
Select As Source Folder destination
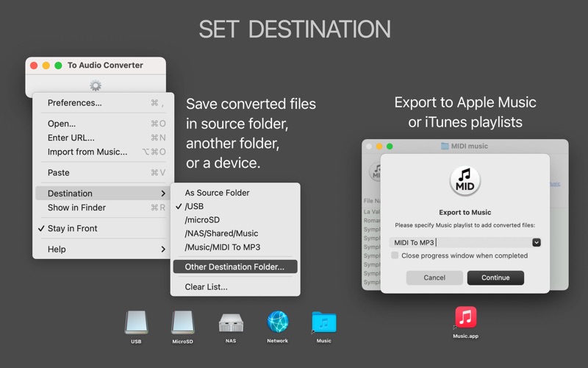[x=235, y=193]
